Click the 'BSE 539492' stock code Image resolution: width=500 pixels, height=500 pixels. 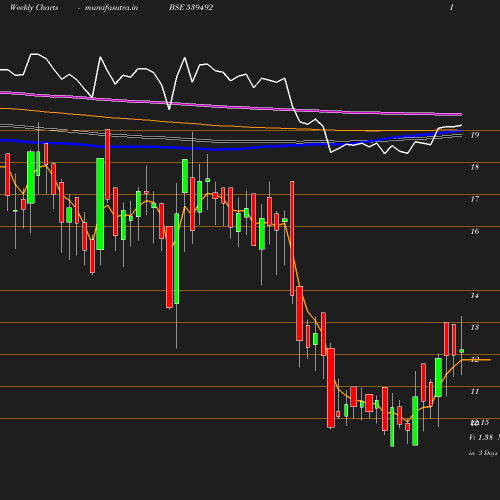(x=191, y=7)
